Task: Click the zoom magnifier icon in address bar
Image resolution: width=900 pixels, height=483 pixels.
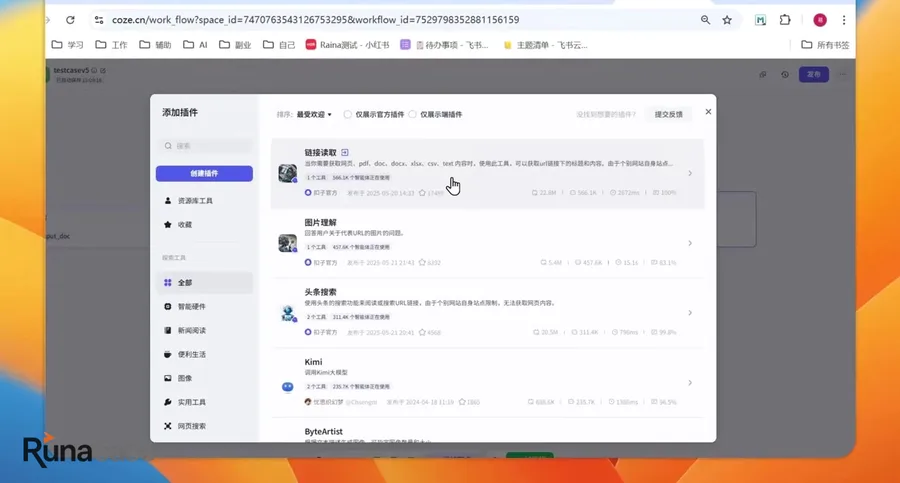Action: point(705,20)
